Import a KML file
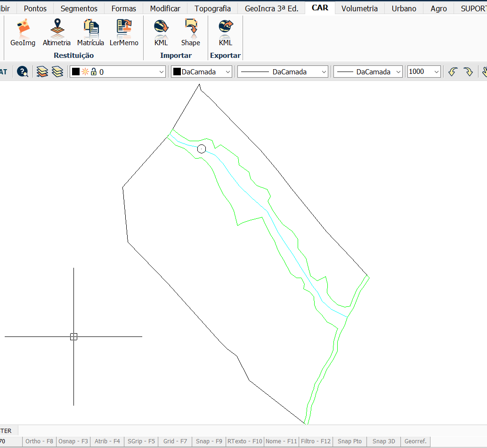The image size is (487, 448). [x=161, y=32]
